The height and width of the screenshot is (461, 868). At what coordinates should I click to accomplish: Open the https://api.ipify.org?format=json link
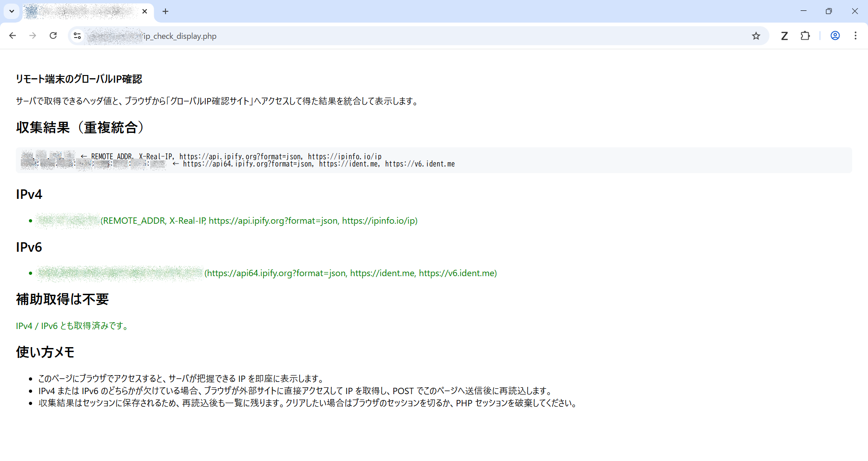274,221
